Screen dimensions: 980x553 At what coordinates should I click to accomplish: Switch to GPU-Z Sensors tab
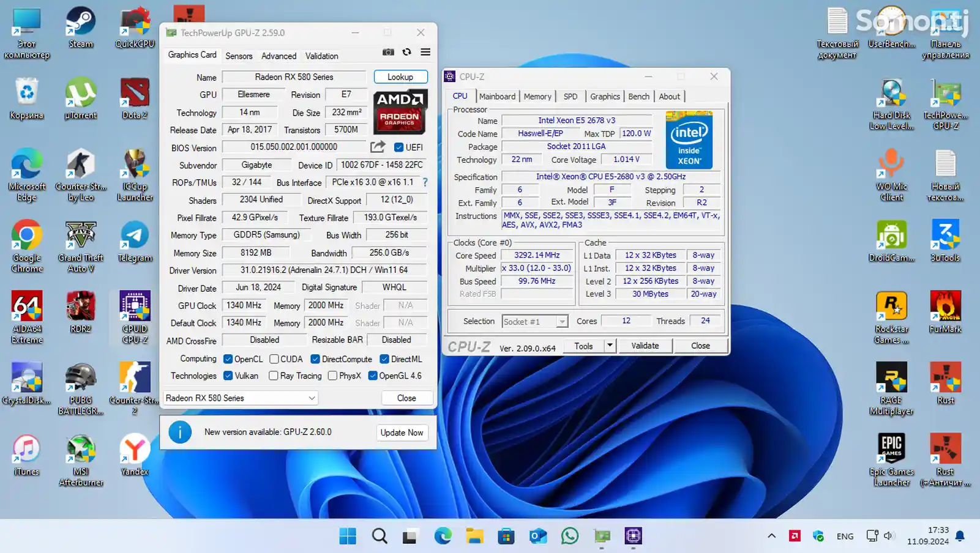239,56
